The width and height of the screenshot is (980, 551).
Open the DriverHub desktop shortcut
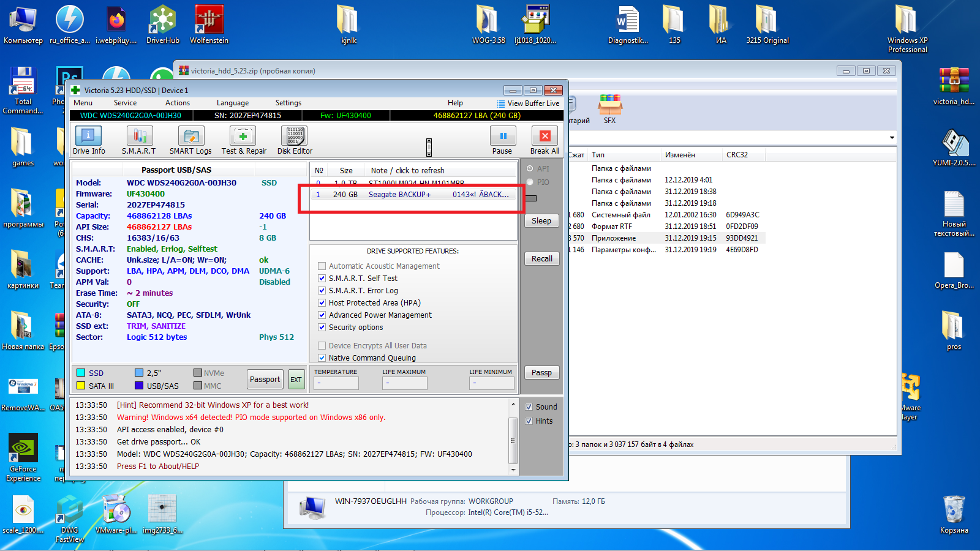(x=163, y=25)
